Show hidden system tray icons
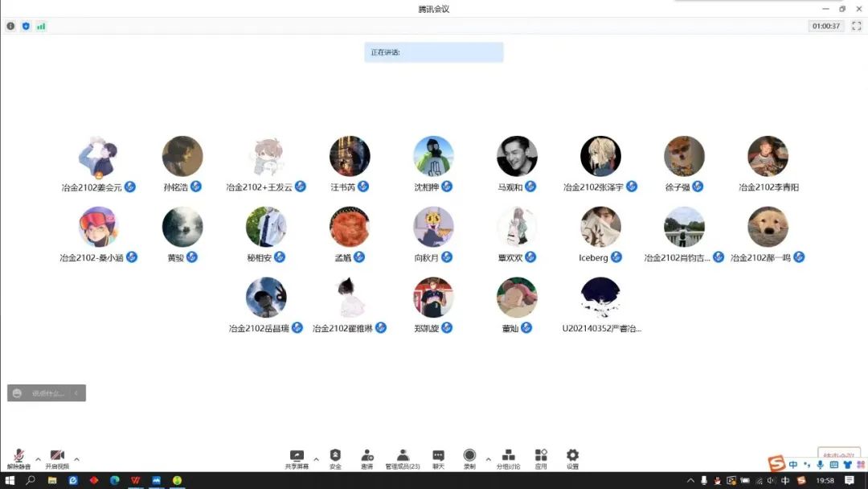Screen dimensions: 868x489 point(690,481)
